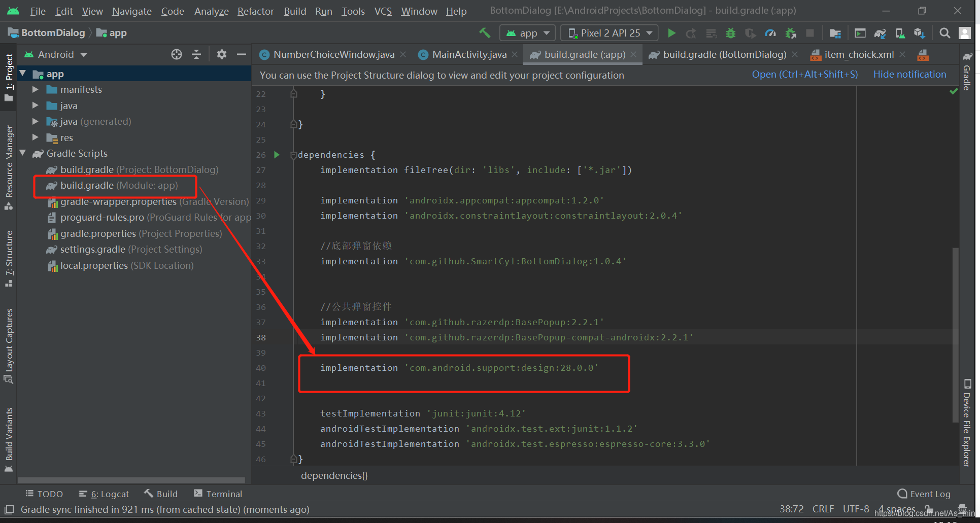Click the run gutter arrow beside dependencies
Viewport: 980px width, 523px height.
pos(277,155)
